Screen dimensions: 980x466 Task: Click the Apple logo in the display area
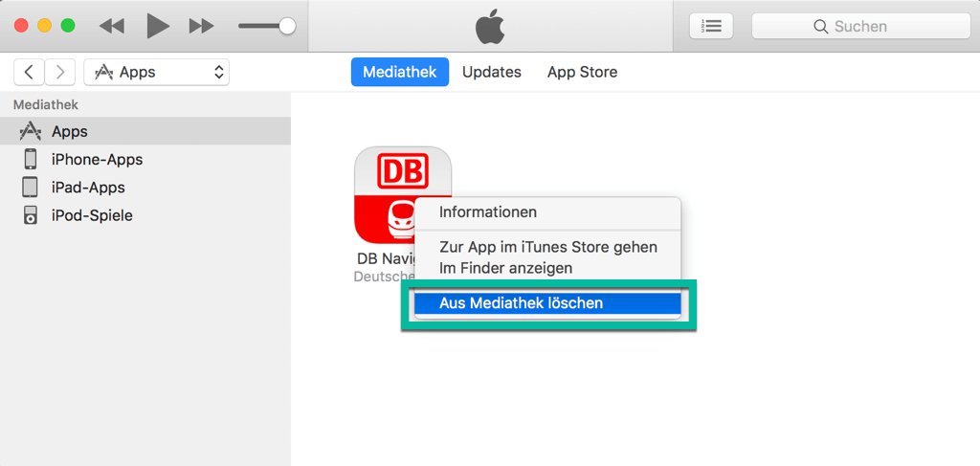[490, 26]
